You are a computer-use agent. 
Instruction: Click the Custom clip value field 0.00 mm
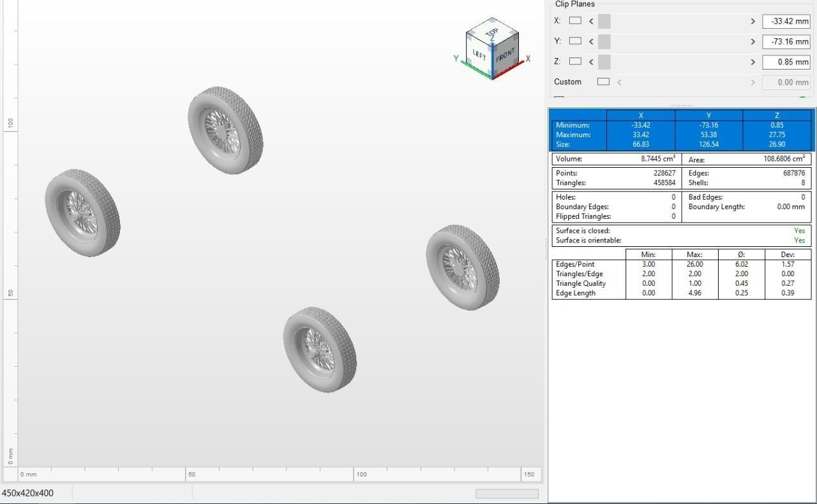(786, 82)
